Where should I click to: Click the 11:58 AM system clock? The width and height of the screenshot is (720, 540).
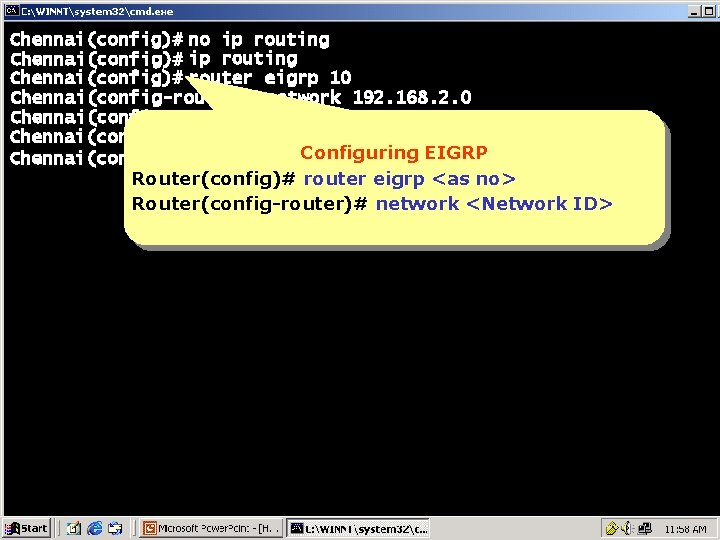[685, 529]
